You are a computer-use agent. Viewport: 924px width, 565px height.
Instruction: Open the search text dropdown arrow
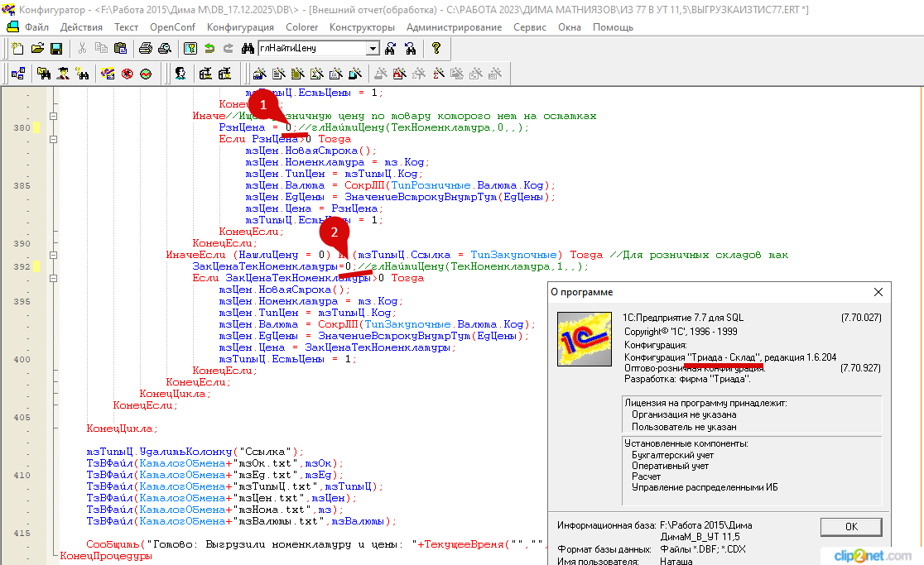[373, 49]
